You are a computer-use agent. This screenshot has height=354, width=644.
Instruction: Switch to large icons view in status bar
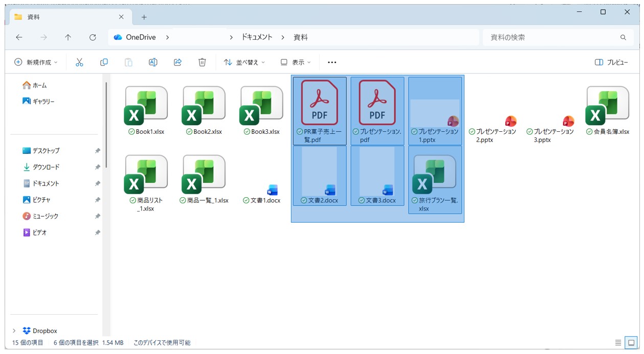pos(632,342)
